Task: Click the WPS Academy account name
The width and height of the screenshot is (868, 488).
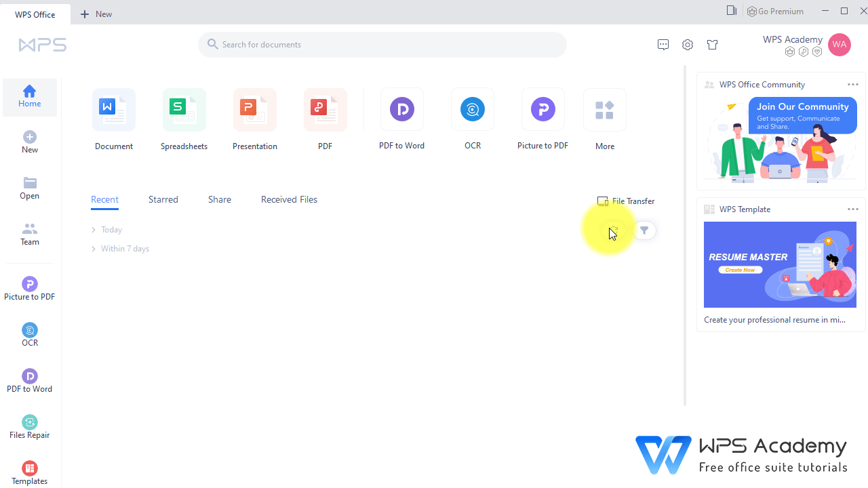Action: pyautogui.click(x=793, y=39)
